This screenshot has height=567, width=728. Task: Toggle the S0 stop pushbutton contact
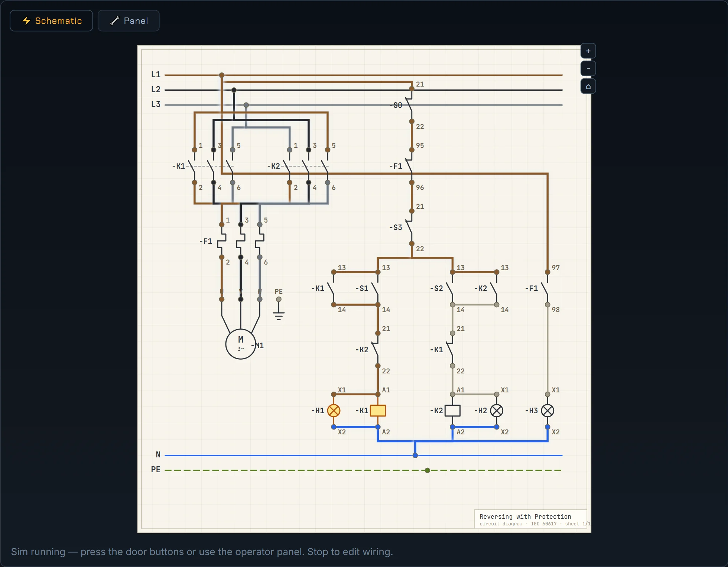[410, 105]
